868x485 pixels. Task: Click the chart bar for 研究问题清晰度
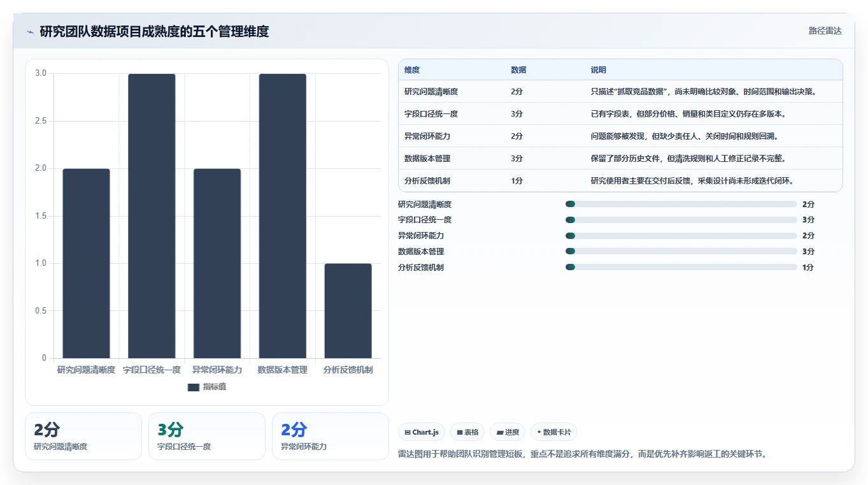pyautogui.click(x=86, y=263)
